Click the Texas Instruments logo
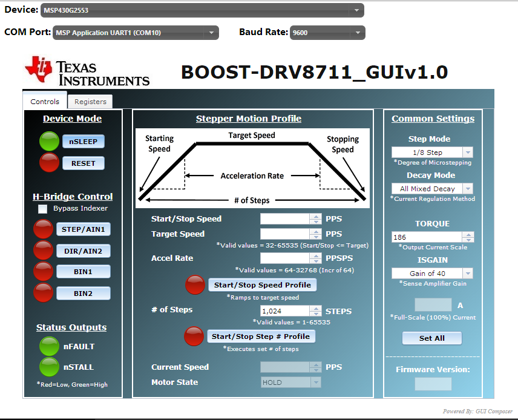Screen dimensions: 518x420 click(88, 71)
